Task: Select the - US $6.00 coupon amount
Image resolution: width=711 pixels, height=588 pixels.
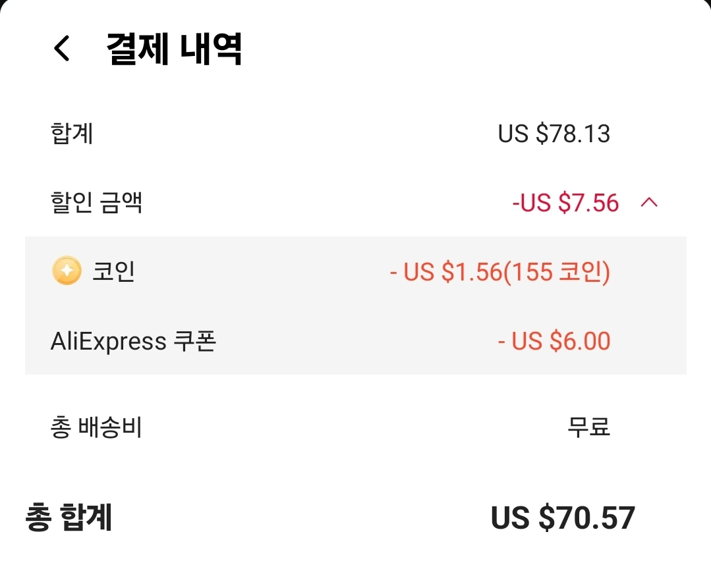Action: pyautogui.click(x=554, y=341)
